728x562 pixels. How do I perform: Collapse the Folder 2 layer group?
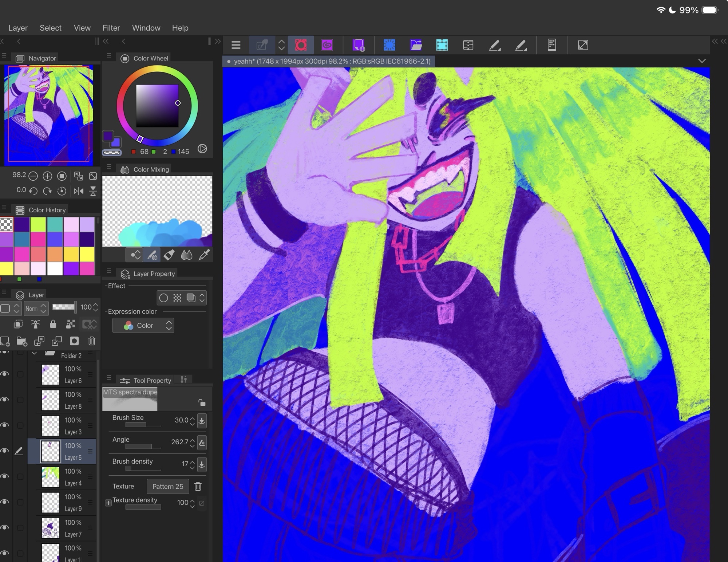35,353
